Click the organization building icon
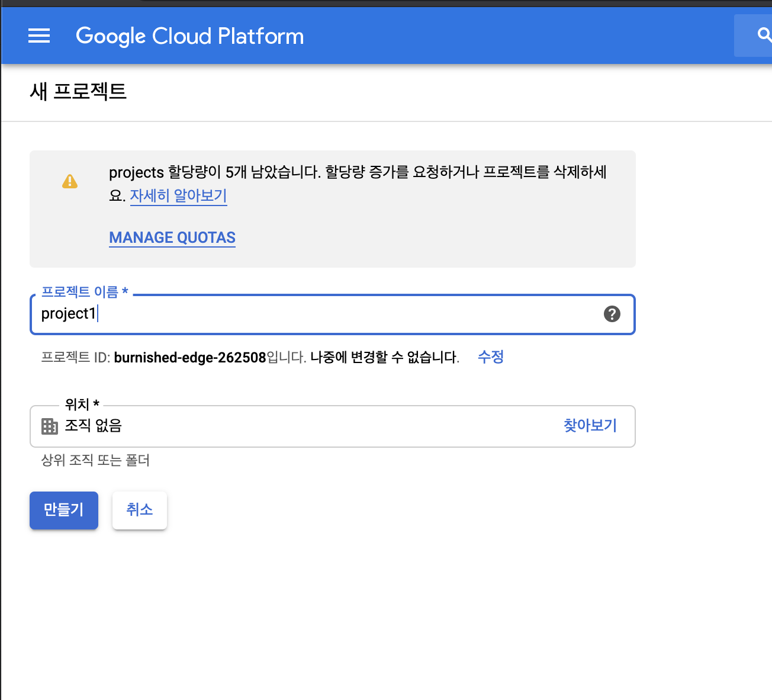The height and width of the screenshot is (700, 772). coord(50,426)
